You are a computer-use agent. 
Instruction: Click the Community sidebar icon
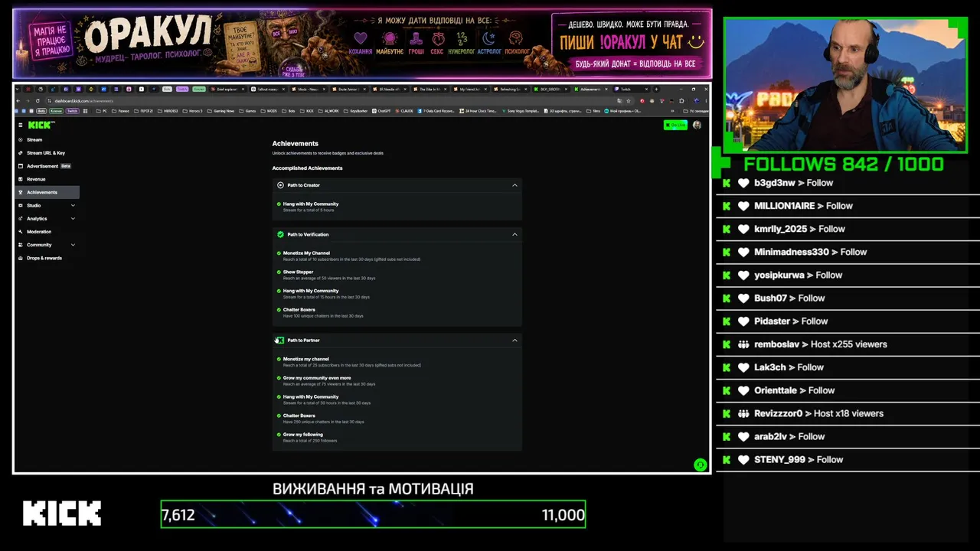(x=20, y=245)
